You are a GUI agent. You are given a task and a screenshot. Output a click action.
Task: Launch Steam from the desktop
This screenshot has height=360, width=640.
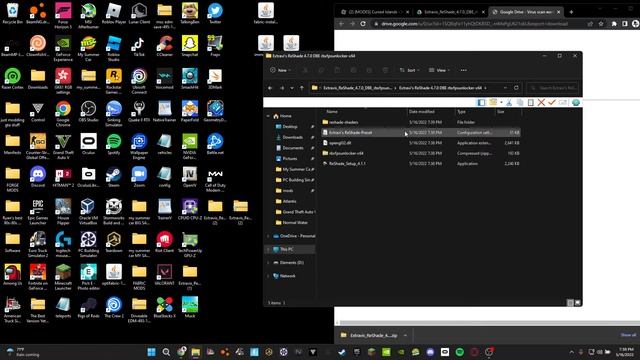coord(113,176)
